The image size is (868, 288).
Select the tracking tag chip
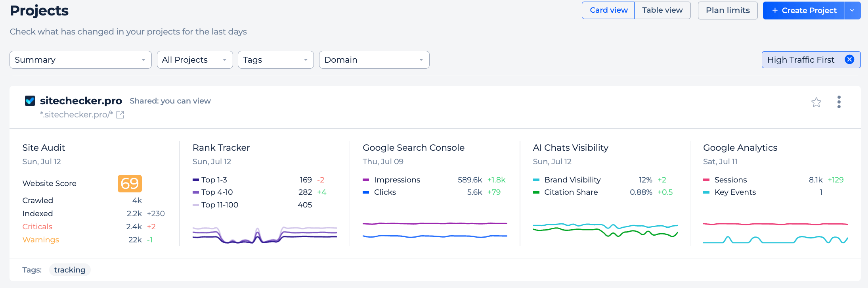(x=70, y=270)
